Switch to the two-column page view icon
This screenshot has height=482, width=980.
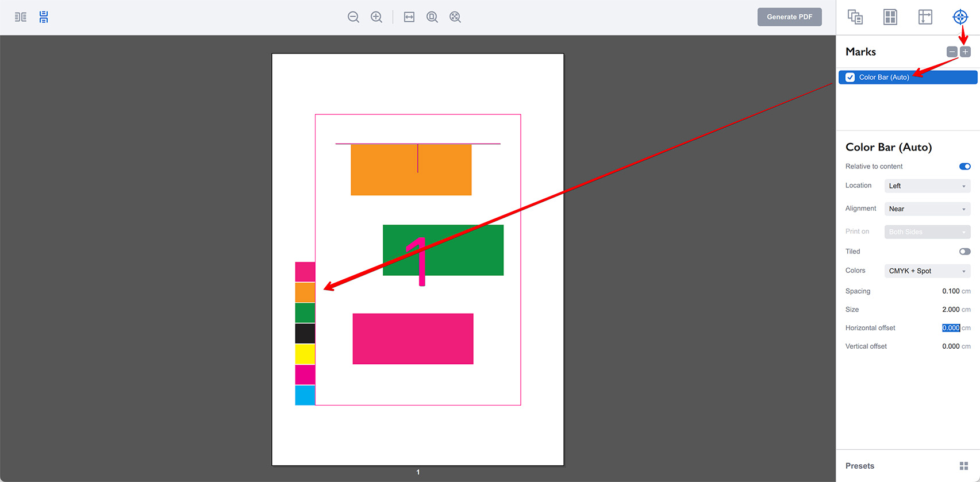[21, 17]
